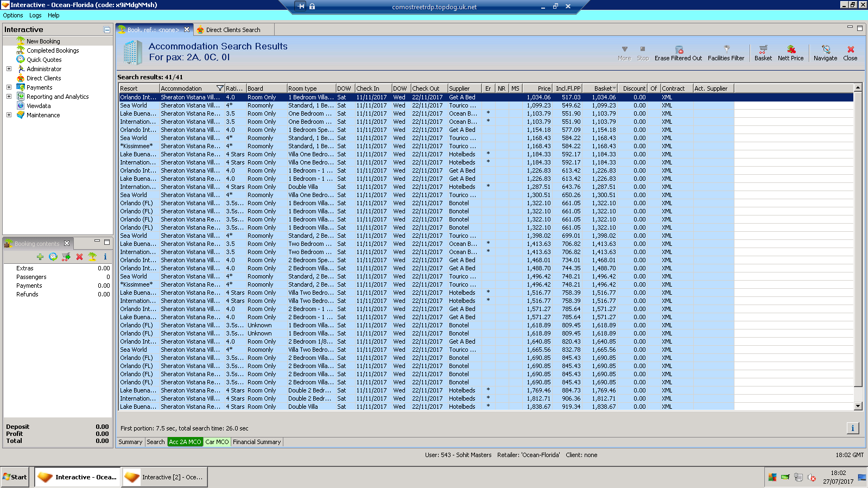Sort by the Supplier column header
Image resolution: width=868 pixels, height=488 pixels.
465,88
